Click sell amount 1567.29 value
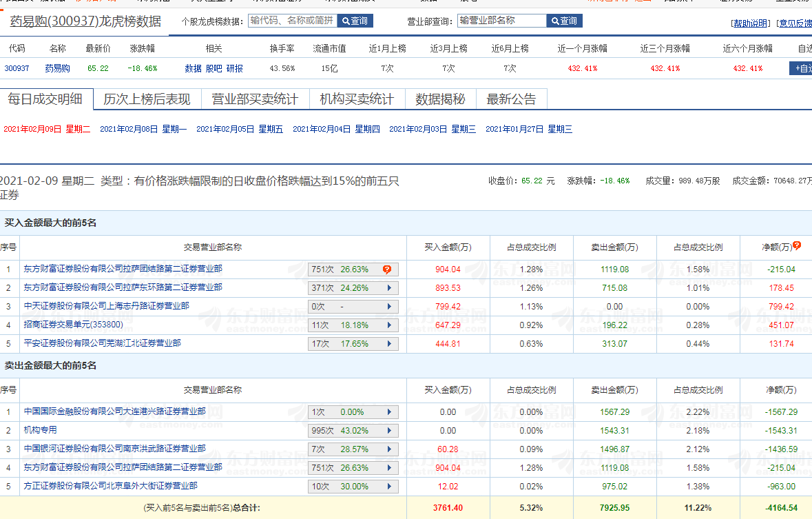This screenshot has width=812, height=519. click(615, 412)
